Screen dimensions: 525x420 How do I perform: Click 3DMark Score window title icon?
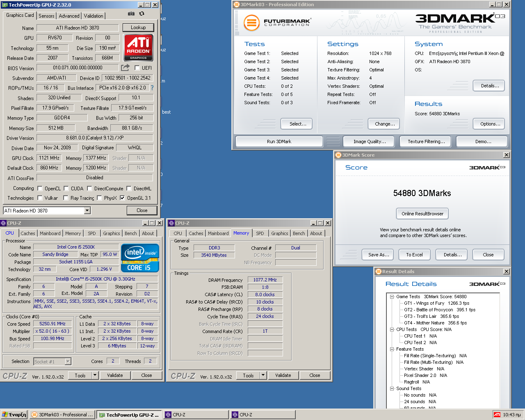pyautogui.click(x=338, y=155)
